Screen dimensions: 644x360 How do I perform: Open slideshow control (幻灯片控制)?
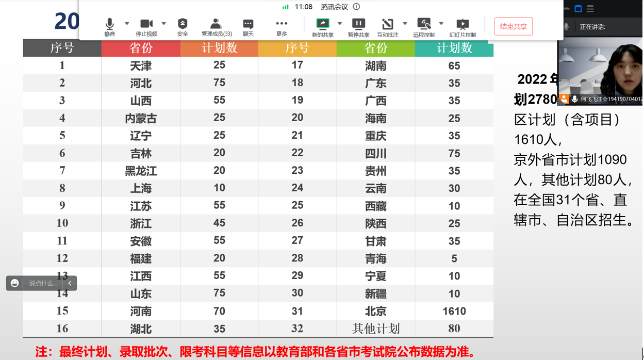point(463,24)
